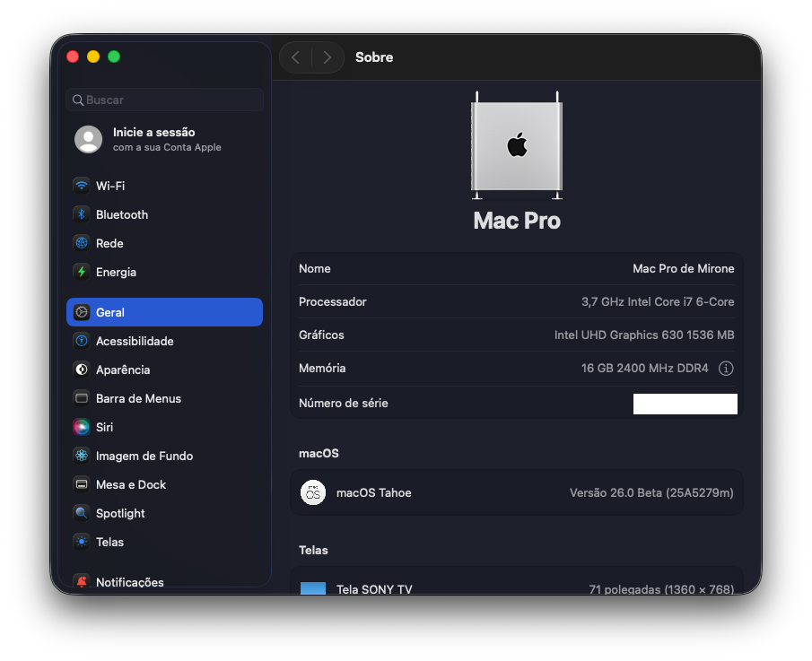Open the Telas brightness icon
Viewport: 812px width, 661px height.
pos(82,542)
